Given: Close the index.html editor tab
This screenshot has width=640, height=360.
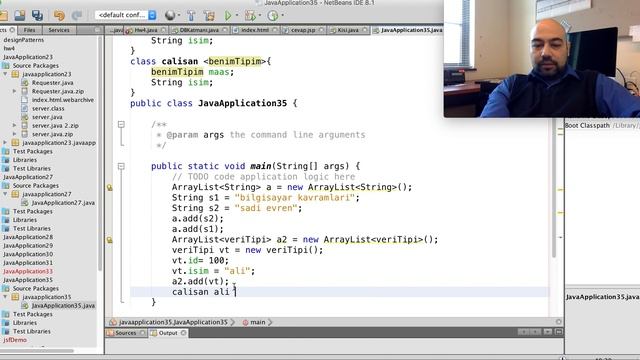Looking at the screenshot, I should click(x=274, y=30).
